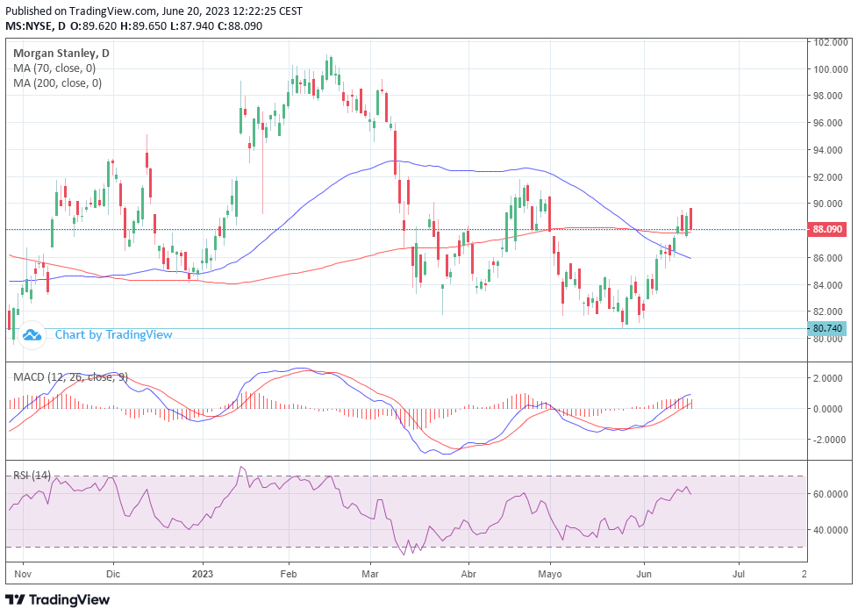
Task: Click the 'L:87.940' low price value
Action: pos(192,25)
